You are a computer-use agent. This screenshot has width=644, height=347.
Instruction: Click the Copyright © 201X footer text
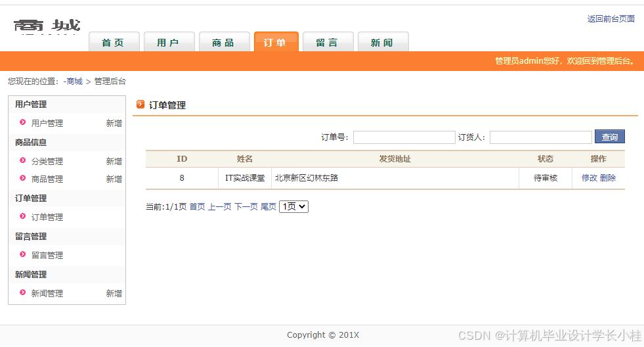tap(323, 335)
